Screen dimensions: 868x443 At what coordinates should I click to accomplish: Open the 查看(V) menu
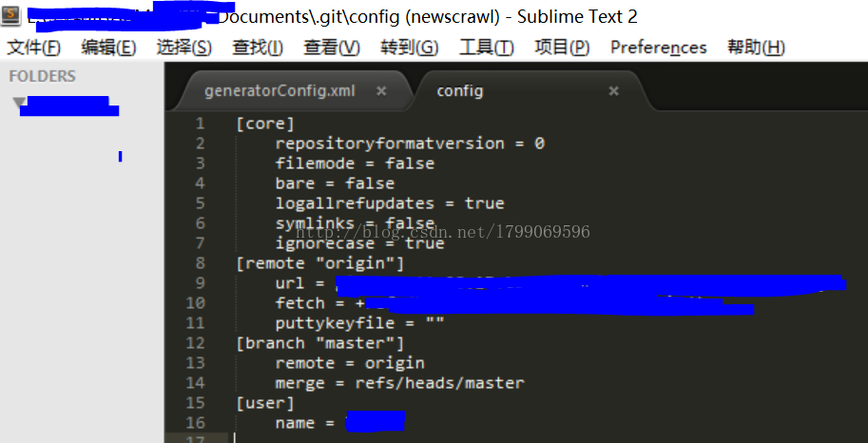tap(332, 48)
